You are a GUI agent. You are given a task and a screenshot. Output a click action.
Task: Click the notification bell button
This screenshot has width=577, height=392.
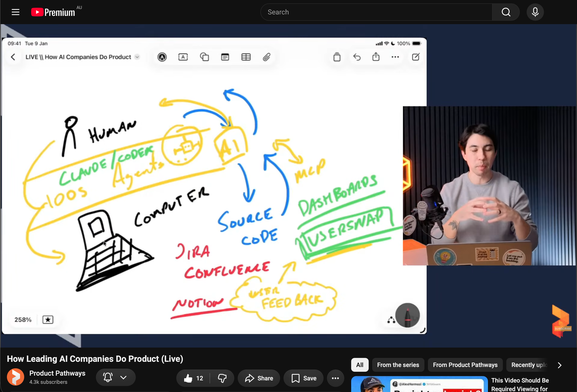click(x=108, y=377)
